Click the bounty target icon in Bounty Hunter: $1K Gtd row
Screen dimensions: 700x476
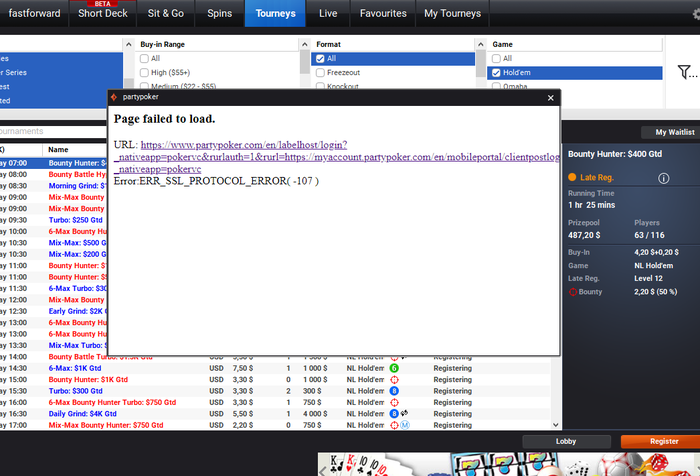394,380
